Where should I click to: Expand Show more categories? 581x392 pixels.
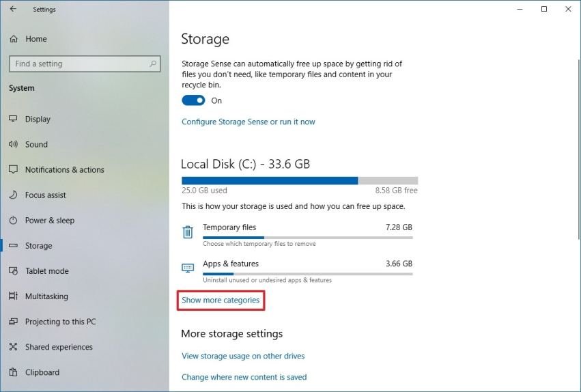(x=221, y=300)
